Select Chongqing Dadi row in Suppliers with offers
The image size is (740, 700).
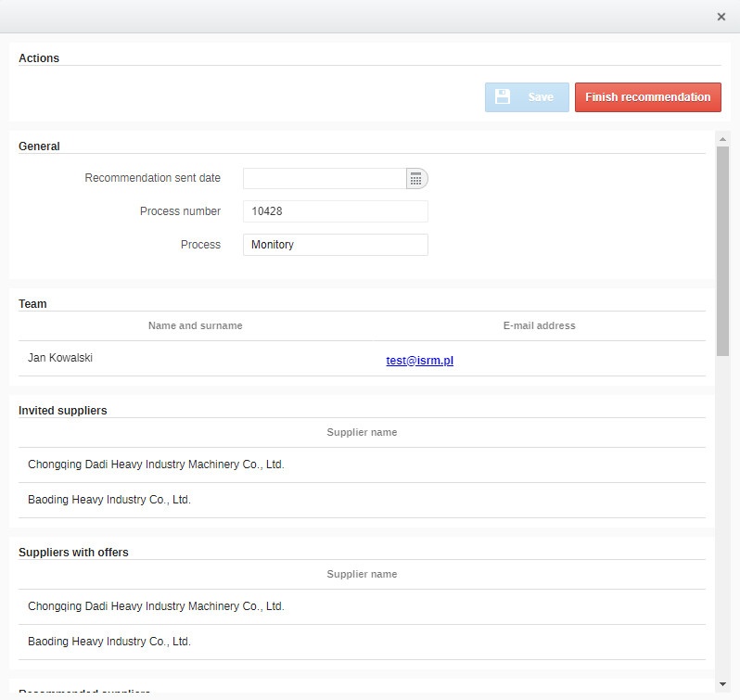pyautogui.click(x=156, y=606)
